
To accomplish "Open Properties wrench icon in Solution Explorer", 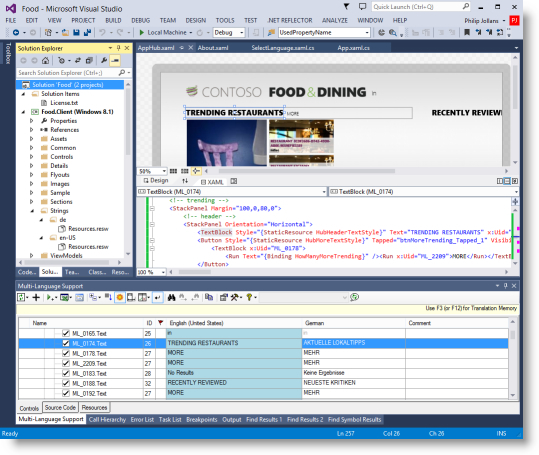I will [104, 61].
